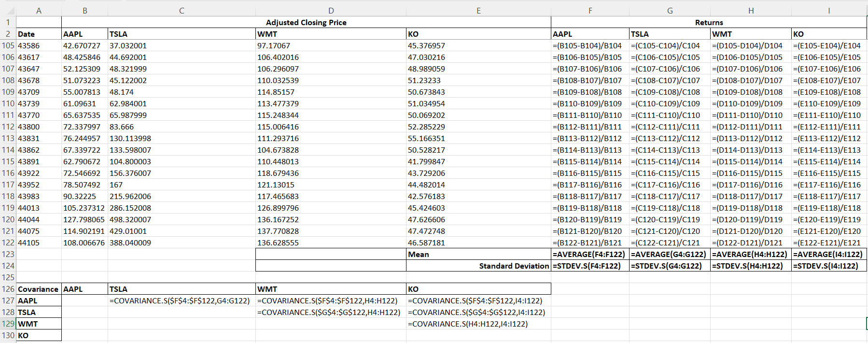Screen dimensions: 868x343
Task: Click formula =(B105-B104)/B104
Action: (590, 45)
